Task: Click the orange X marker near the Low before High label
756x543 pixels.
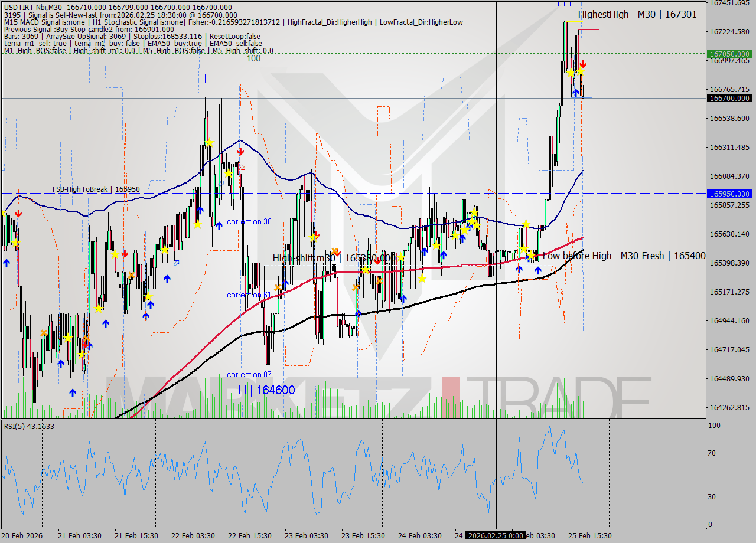Action: [x=380, y=281]
